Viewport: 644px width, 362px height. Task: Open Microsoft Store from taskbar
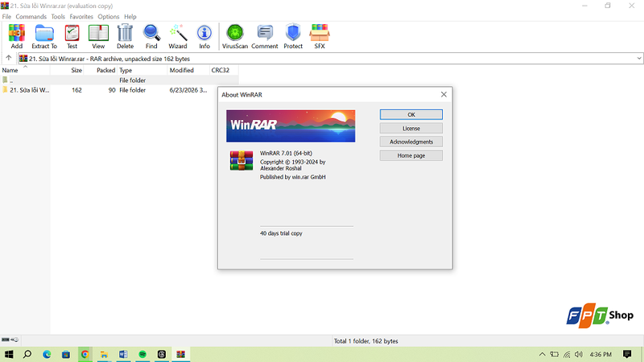[x=66, y=354]
